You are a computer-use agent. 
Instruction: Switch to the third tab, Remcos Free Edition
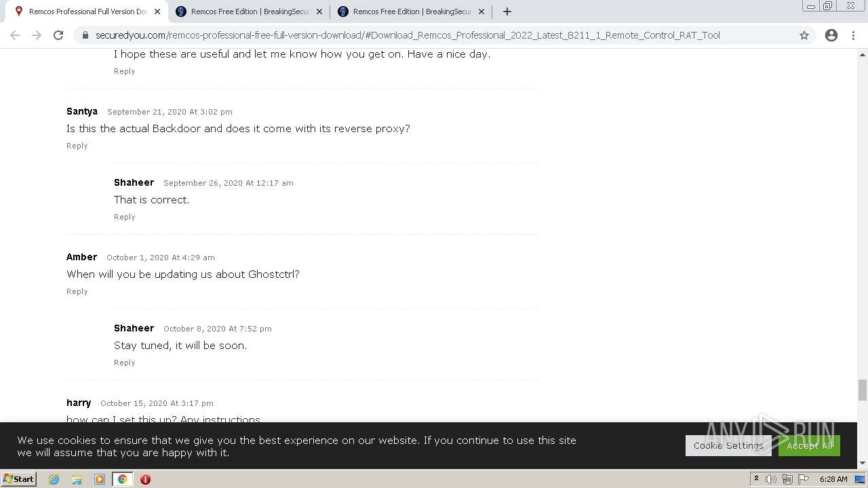(411, 12)
